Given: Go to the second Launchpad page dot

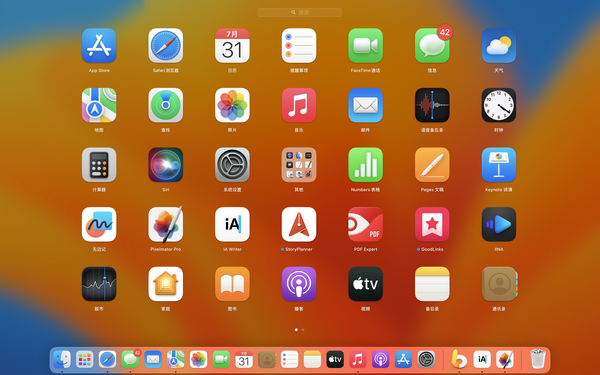Looking at the screenshot, I should (x=303, y=329).
